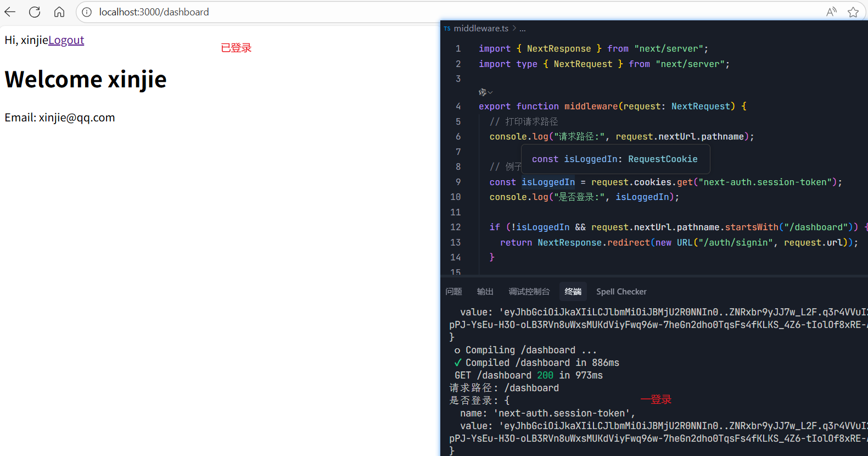Click isLoggedIn variable on line 9
The image size is (868, 456).
pyautogui.click(x=548, y=182)
